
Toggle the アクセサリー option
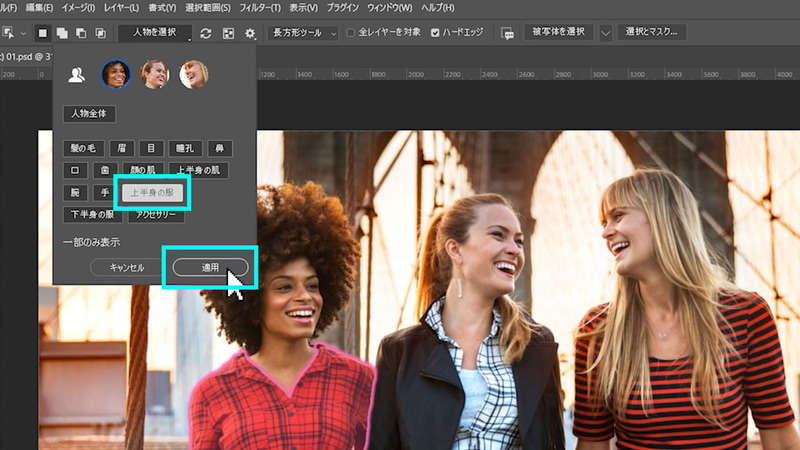point(156,215)
